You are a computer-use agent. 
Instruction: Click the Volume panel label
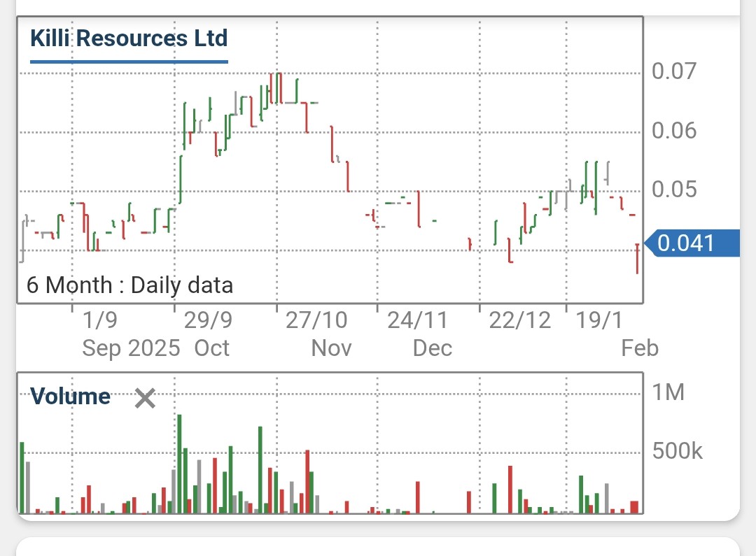coord(70,397)
